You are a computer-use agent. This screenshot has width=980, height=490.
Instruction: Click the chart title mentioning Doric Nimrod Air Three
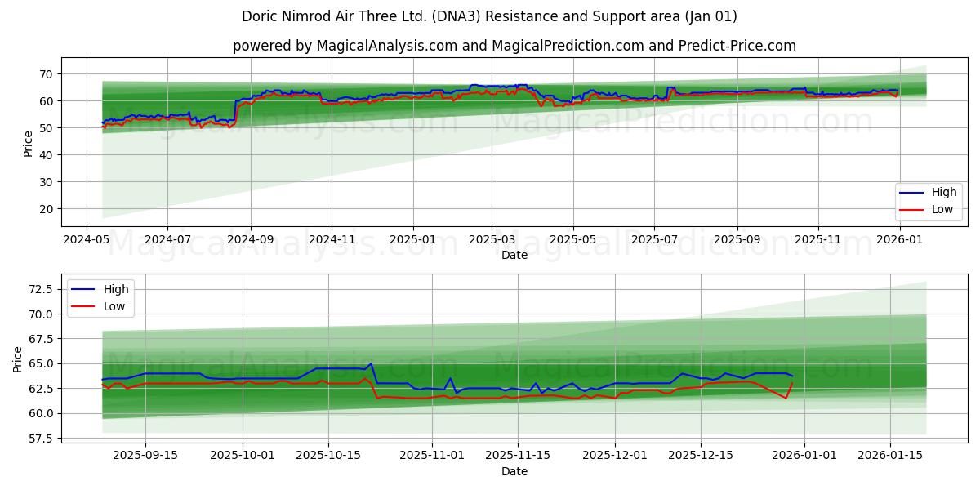490,16
